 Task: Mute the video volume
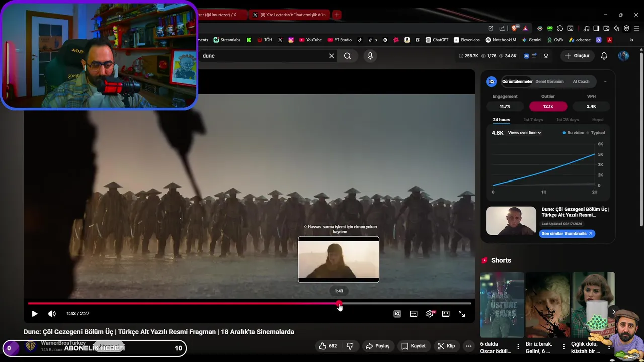tap(52, 314)
